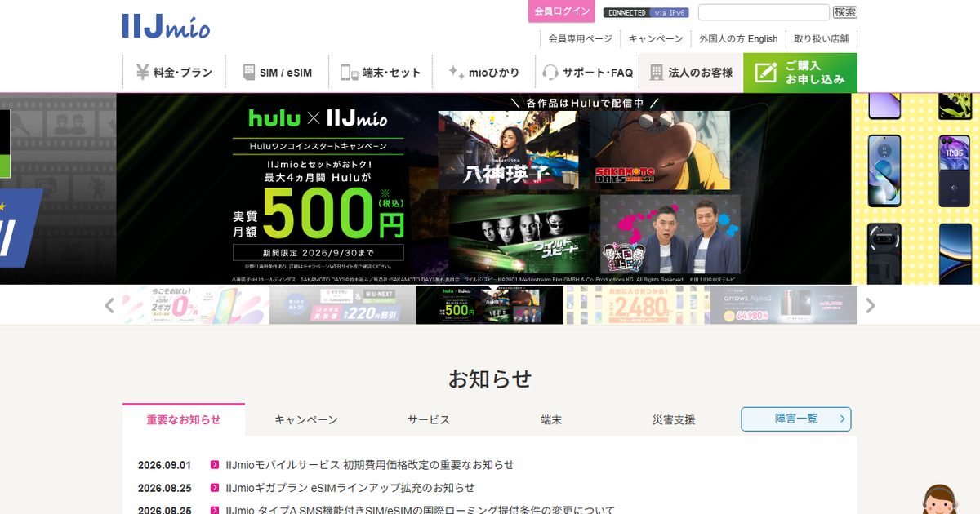Open 会員ログイン member login
Viewport: 980px width, 514px height.
pyautogui.click(x=561, y=11)
